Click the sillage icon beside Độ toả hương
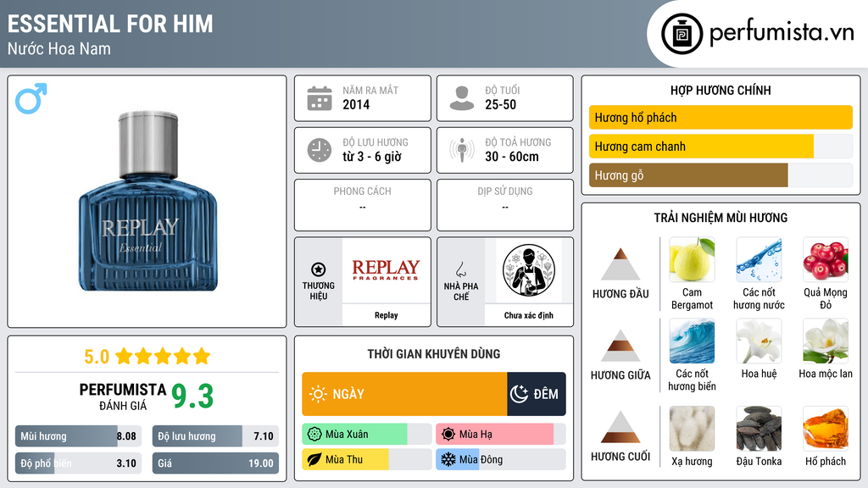The height and width of the screenshot is (488, 868). coord(462,150)
